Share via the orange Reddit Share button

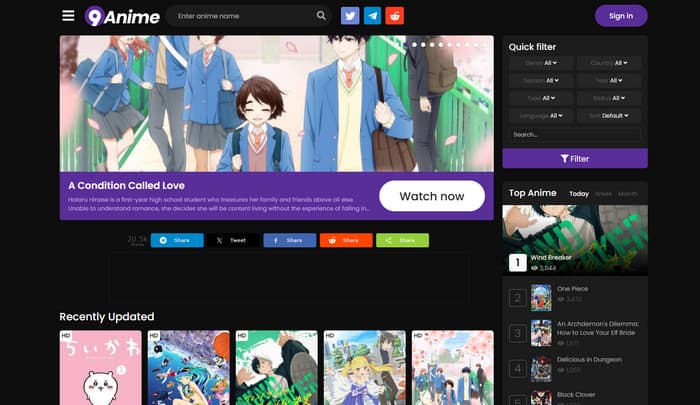coord(346,240)
